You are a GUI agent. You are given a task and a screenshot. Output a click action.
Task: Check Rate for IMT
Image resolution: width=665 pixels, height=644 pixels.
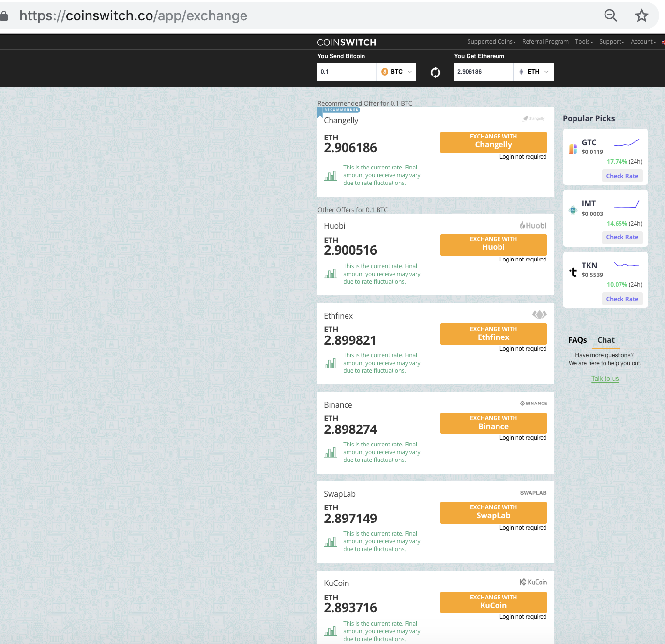pyautogui.click(x=622, y=237)
